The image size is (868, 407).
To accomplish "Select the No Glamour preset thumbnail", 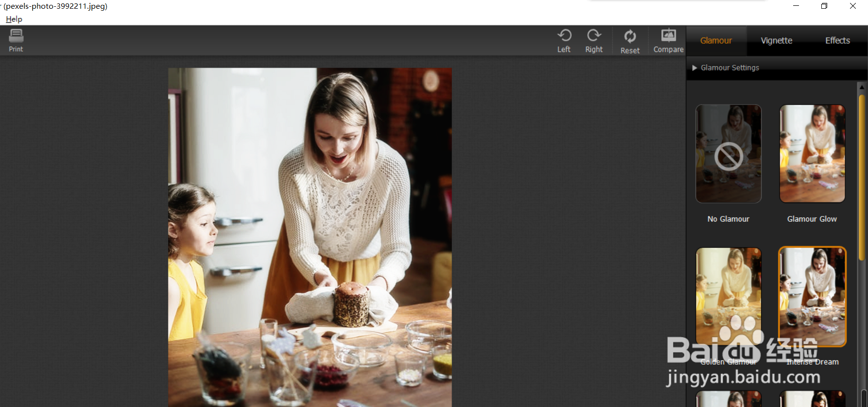I will pos(728,154).
